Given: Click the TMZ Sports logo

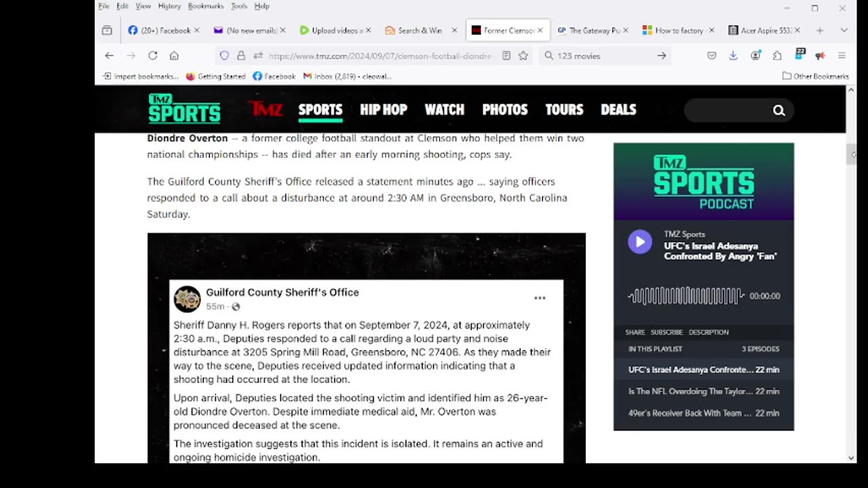Looking at the screenshot, I should tap(184, 109).
